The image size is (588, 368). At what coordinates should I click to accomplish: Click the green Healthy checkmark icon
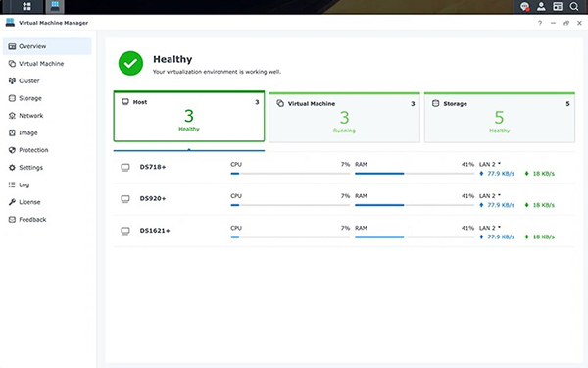(x=130, y=63)
